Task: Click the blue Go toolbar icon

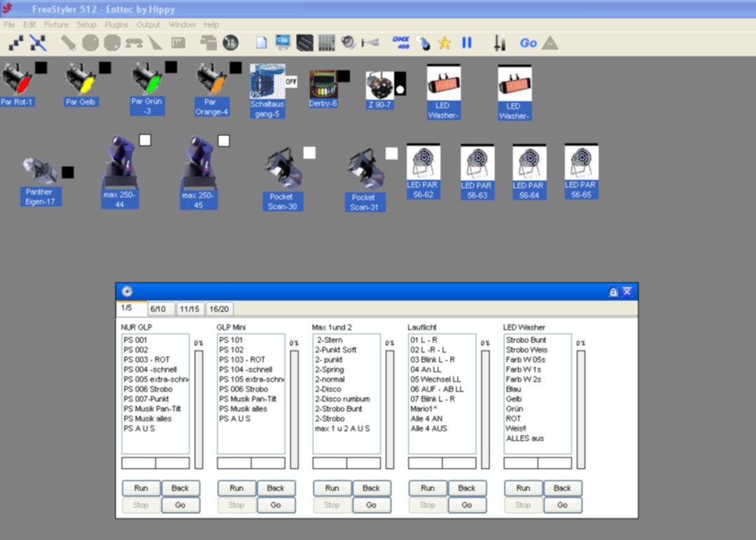Action: click(528, 43)
